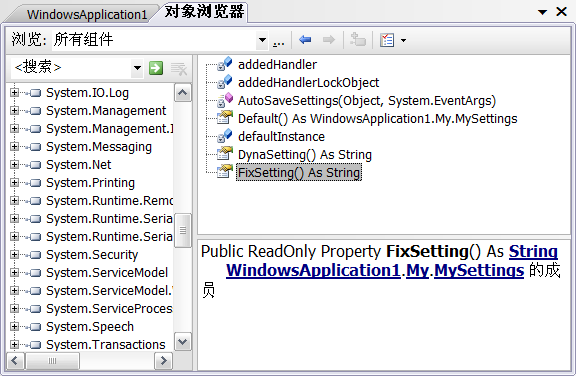Expand the System.Security node
Screen dimensions: 576x376
(14, 254)
